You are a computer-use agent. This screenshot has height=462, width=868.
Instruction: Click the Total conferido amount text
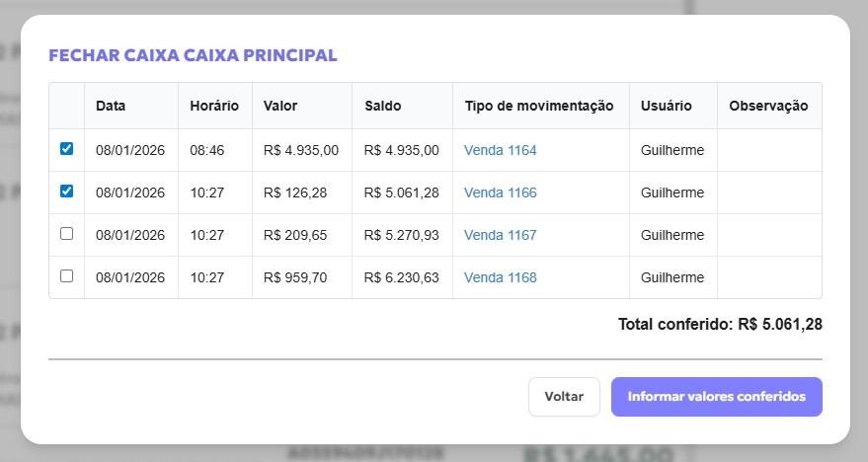(x=720, y=324)
